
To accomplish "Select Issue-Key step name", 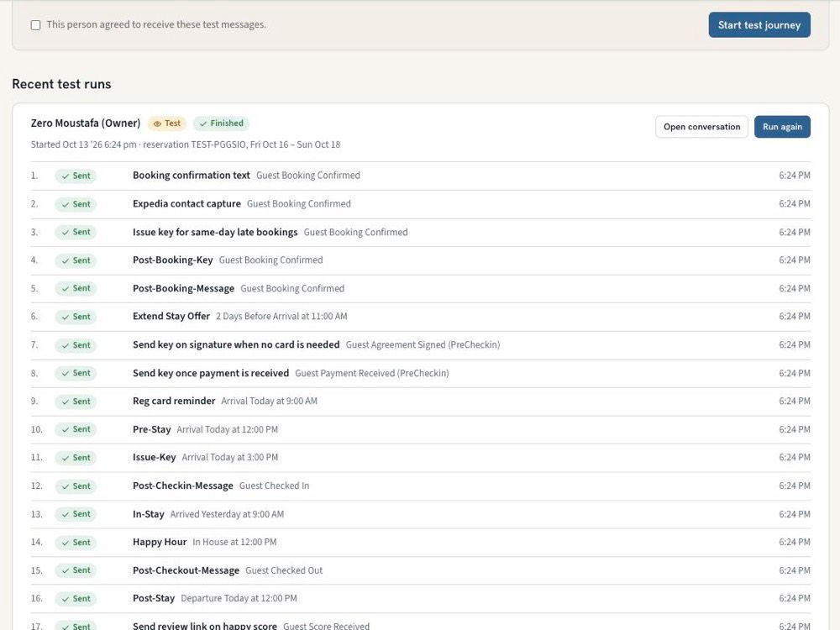I will point(154,457).
